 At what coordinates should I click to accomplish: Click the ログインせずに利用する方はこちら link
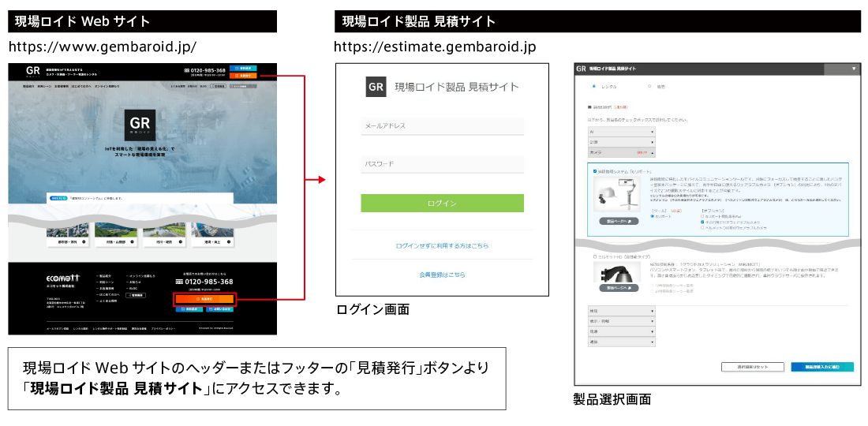tap(442, 246)
